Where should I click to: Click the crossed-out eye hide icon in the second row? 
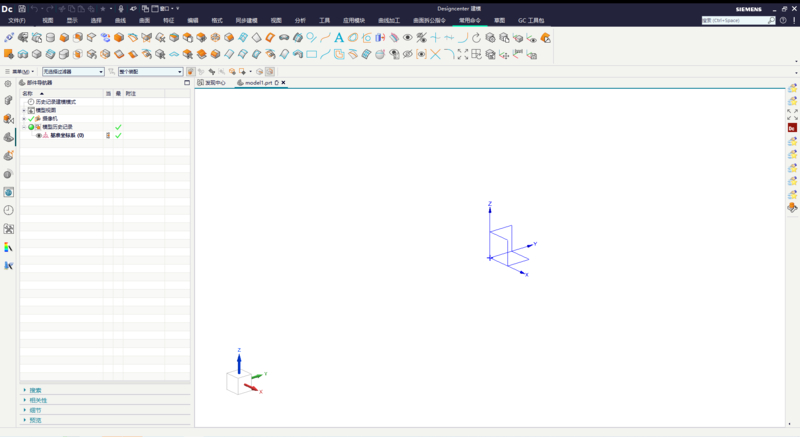(x=408, y=54)
